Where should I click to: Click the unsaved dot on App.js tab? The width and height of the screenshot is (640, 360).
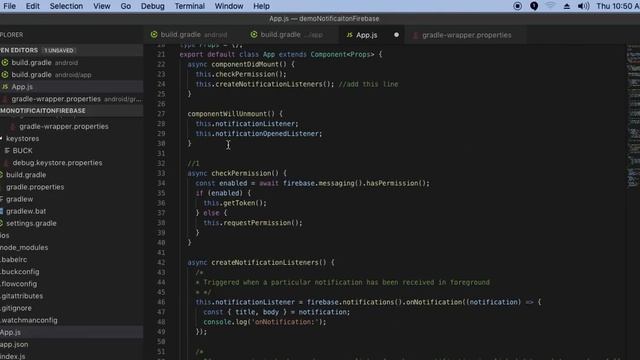coord(396,35)
